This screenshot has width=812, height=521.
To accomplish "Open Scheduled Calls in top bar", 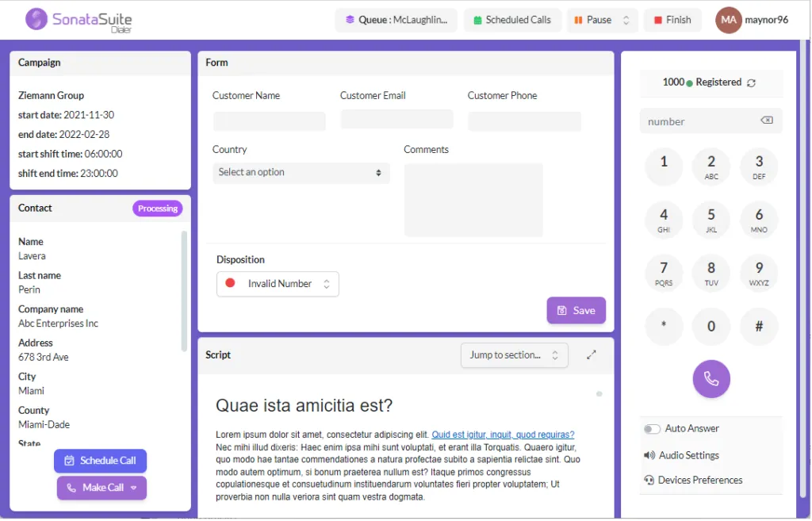I will pyautogui.click(x=512, y=20).
